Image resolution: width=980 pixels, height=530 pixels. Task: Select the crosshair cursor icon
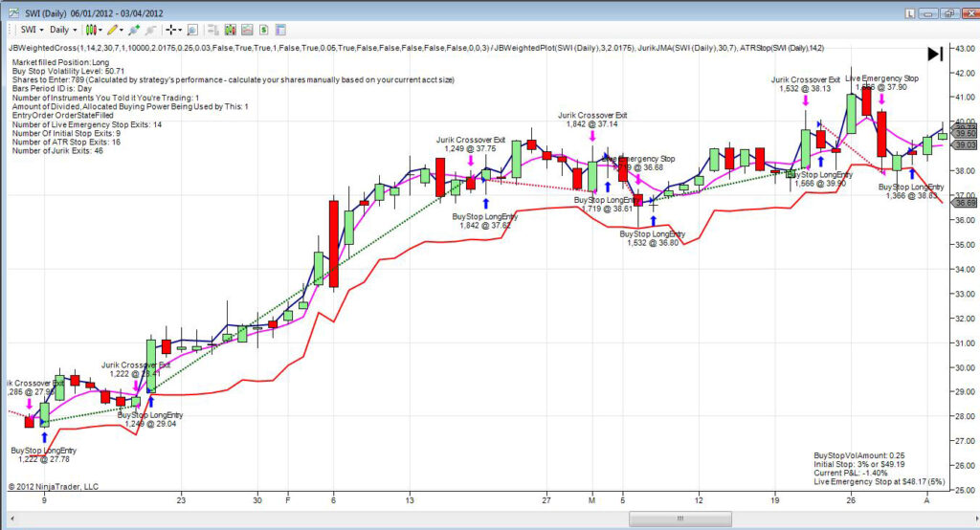point(170,30)
